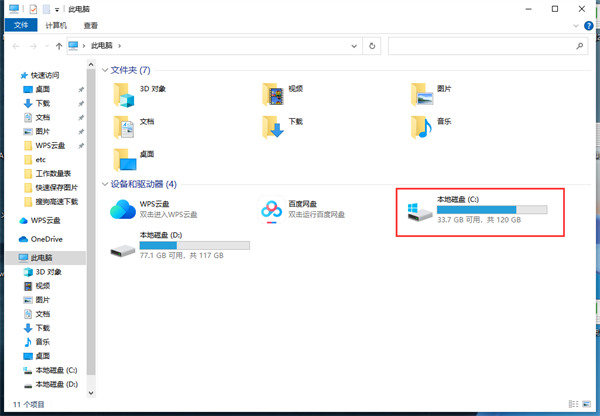
Task: Open the address bar history dropdown
Action: (356, 45)
